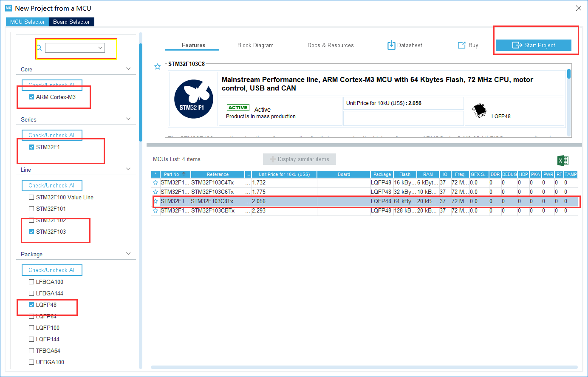Switch to the MCU Selector tab
This screenshot has width=588, height=377.
(28, 22)
